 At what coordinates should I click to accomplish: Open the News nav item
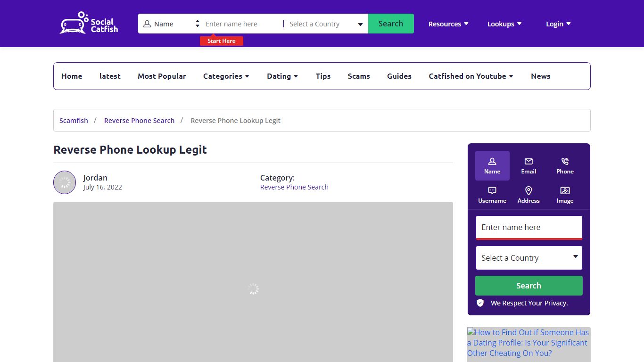point(540,76)
